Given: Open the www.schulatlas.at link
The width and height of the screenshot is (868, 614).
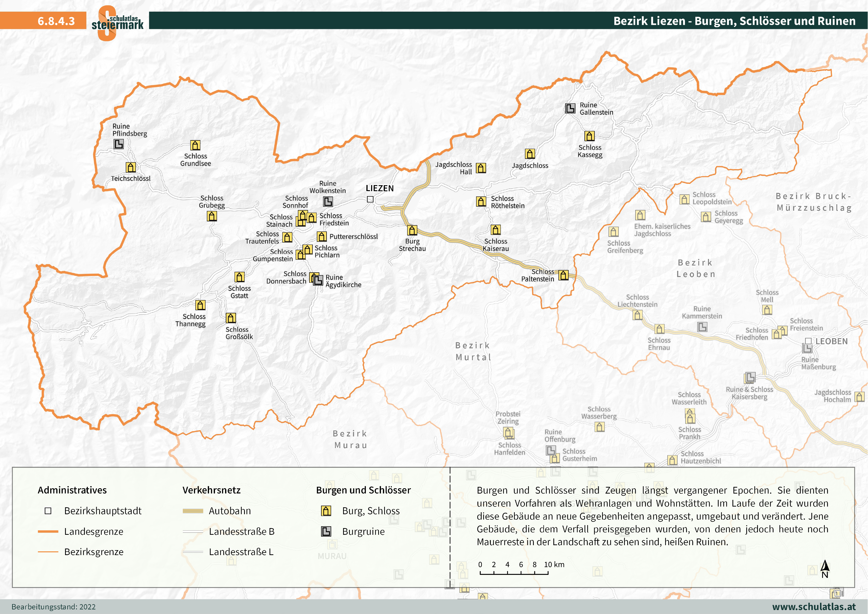Looking at the screenshot, I should pos(814,606).
